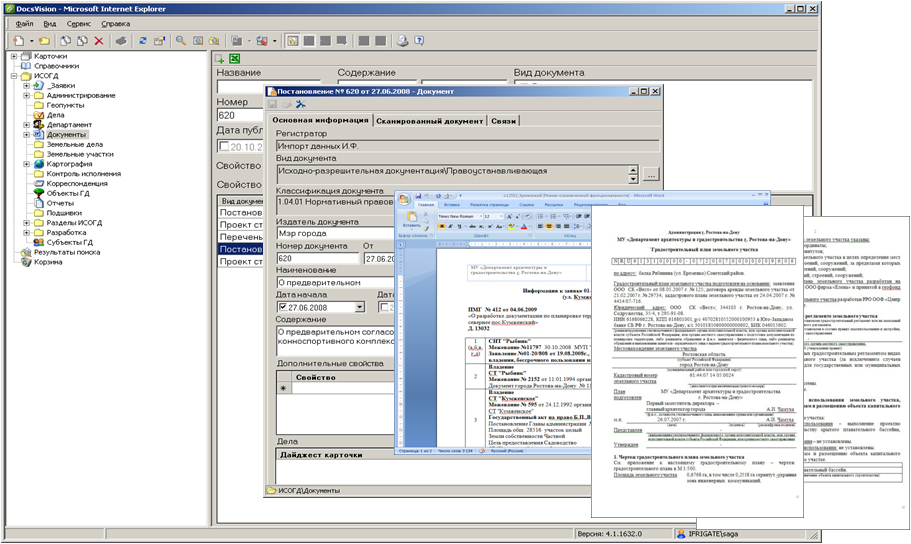Open the Дата начала date dropdown

click(360, 307)
